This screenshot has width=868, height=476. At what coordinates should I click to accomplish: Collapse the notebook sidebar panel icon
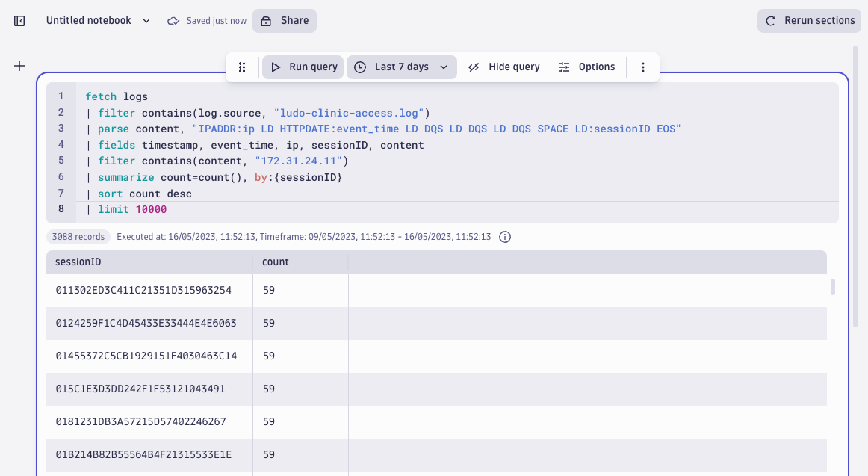19,20
